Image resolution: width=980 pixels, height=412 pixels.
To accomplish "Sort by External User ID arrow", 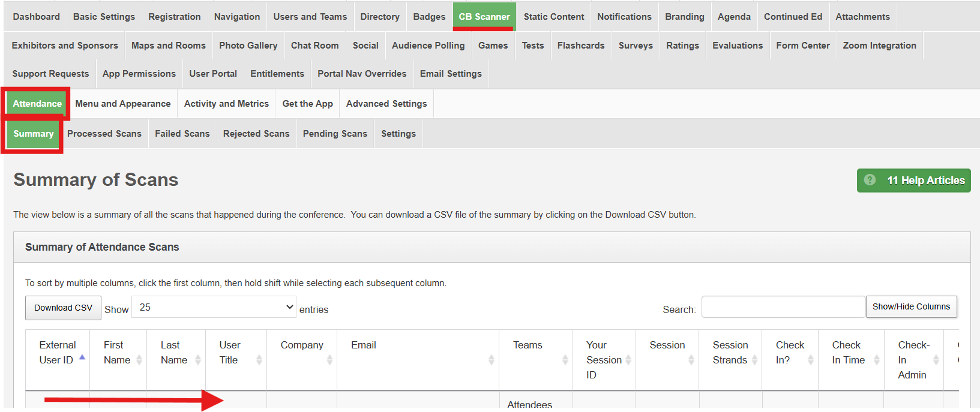I will click(x=82, y=357).
